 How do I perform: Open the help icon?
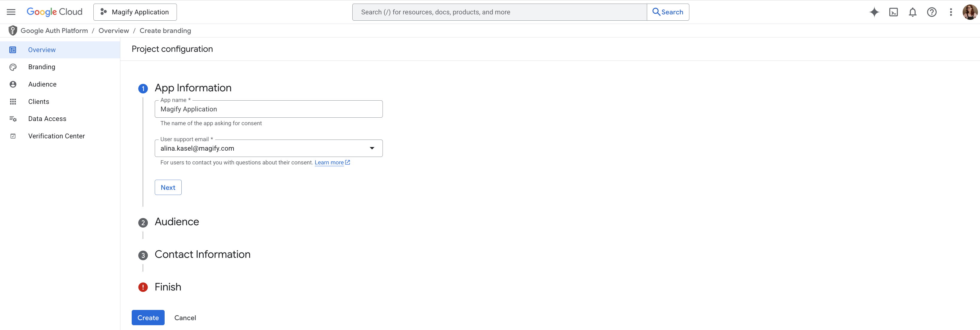tap(932, 12)
